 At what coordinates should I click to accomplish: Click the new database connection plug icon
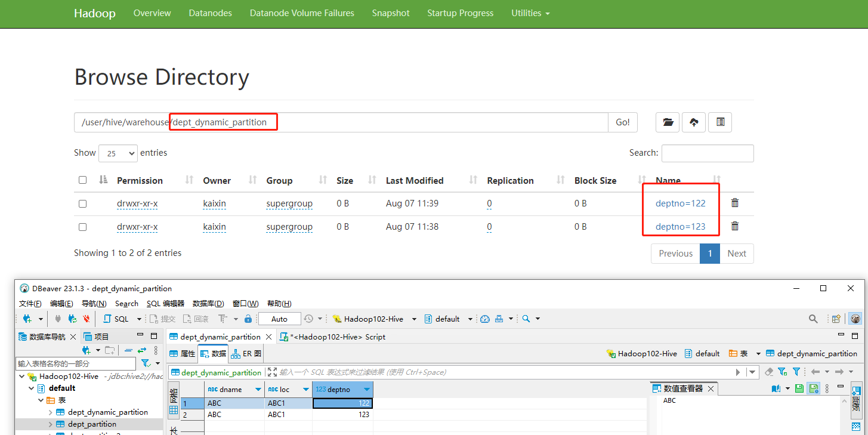pos(27,319)
